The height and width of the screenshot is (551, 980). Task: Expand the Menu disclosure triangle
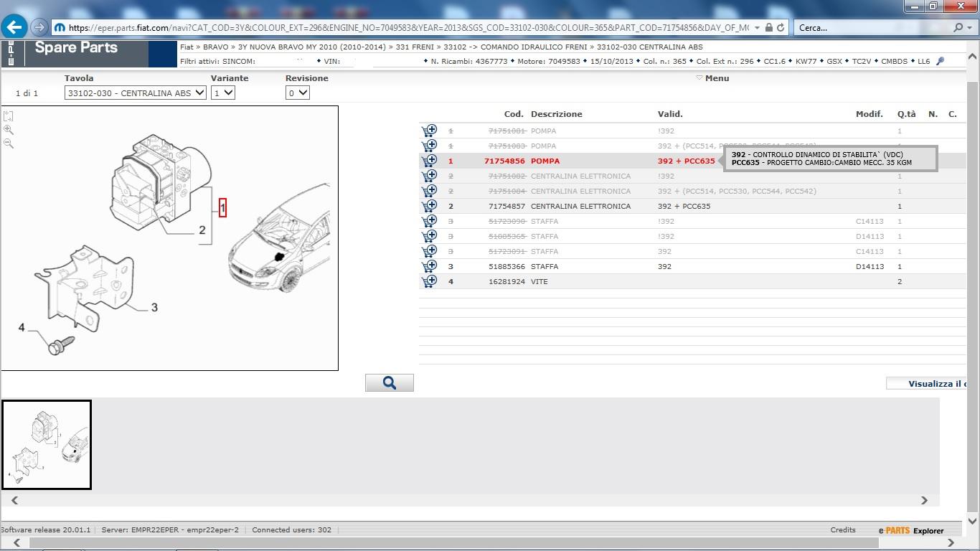(699, 77)
